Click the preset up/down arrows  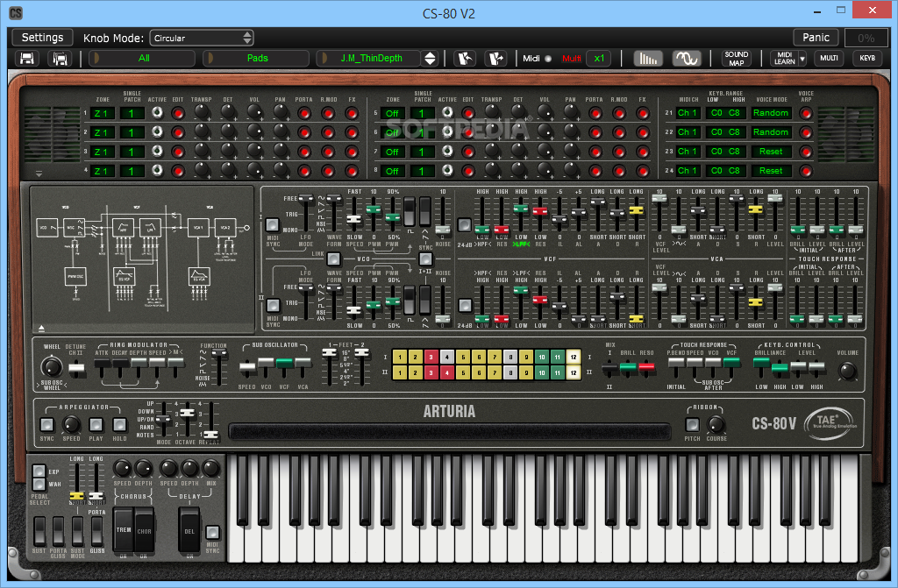point(430,59)
